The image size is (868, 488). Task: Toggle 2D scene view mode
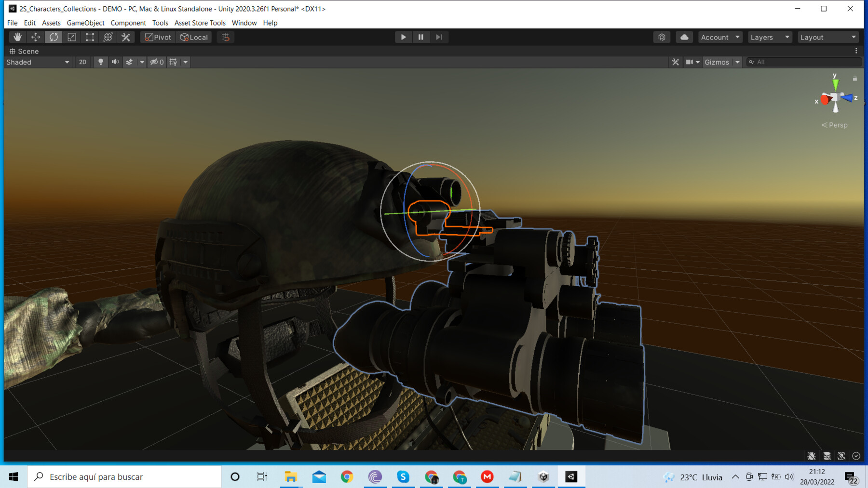pos(82,62)
